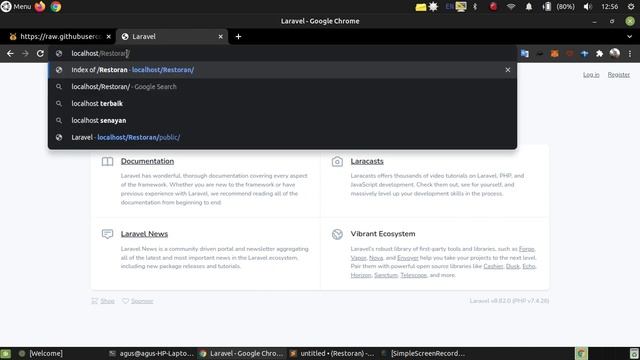Click the orange extension icon in toolbar
The height and width of the screenshot is (360, 640).
click(554, 53)
